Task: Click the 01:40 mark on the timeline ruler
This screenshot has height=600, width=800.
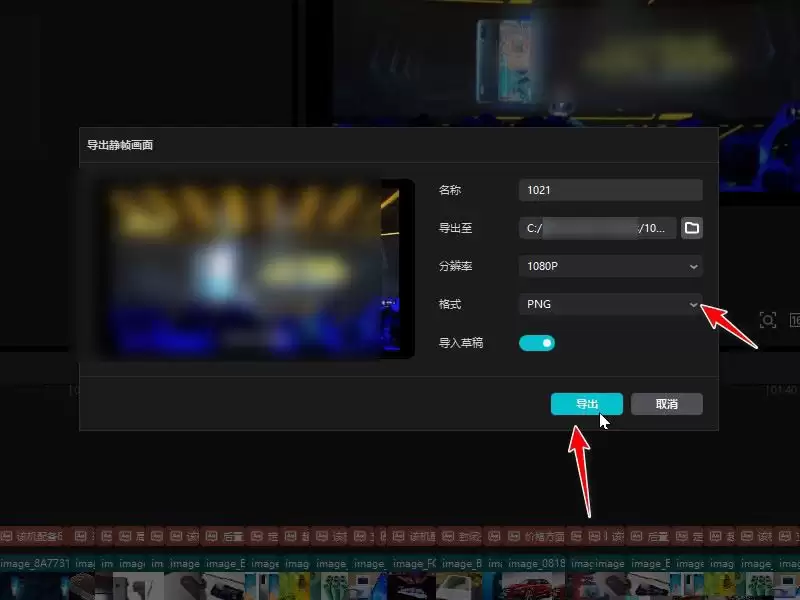Action: pyautogui.click(x=780, y=390)
